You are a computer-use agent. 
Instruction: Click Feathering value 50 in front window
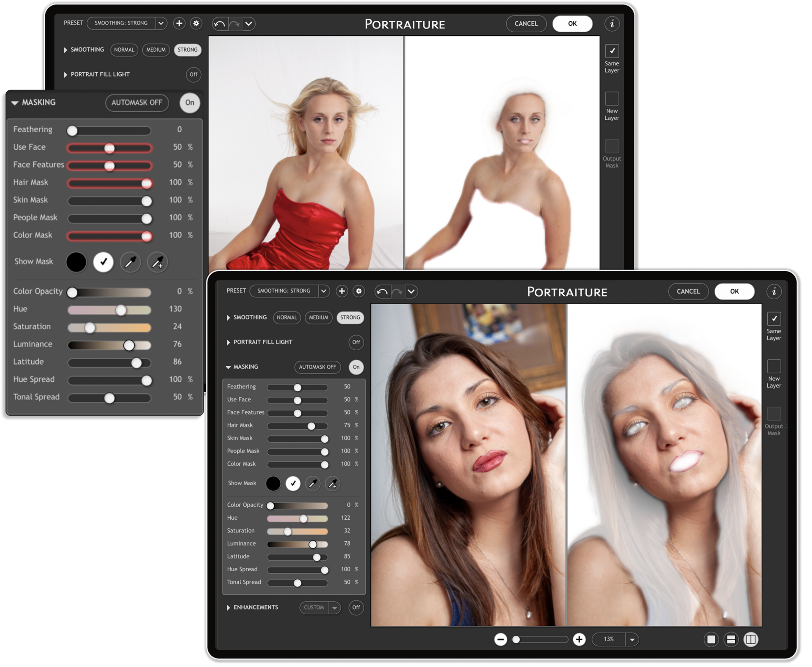point(347,387)
